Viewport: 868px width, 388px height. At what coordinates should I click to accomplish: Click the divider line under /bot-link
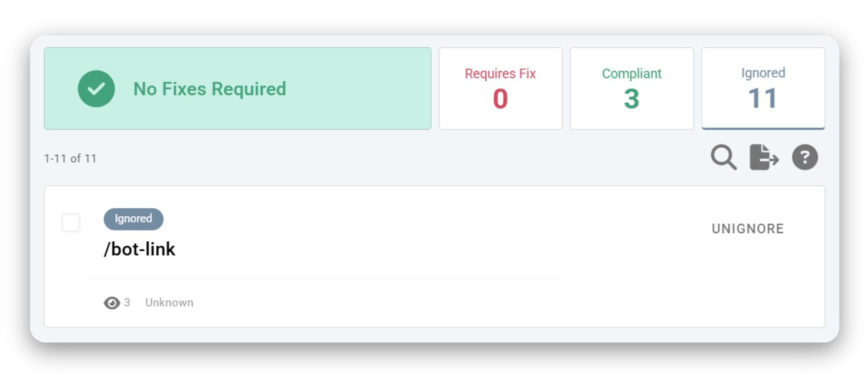tap(325, 279)
